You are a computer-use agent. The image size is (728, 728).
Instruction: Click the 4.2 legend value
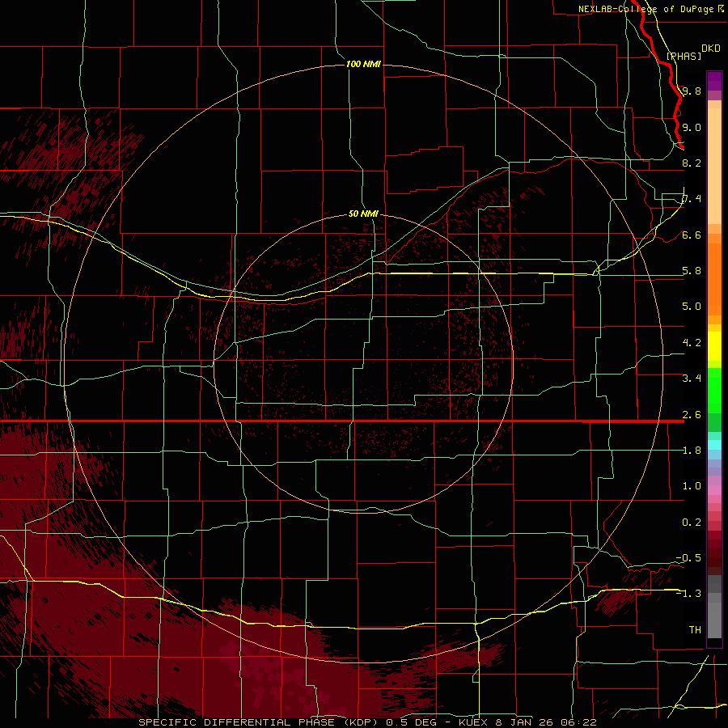coord(692,343)
